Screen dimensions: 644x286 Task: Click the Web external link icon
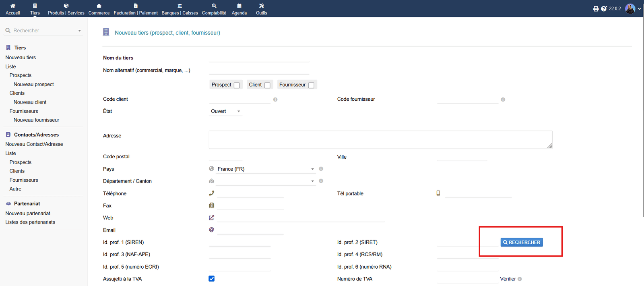(x=211, y=218)
